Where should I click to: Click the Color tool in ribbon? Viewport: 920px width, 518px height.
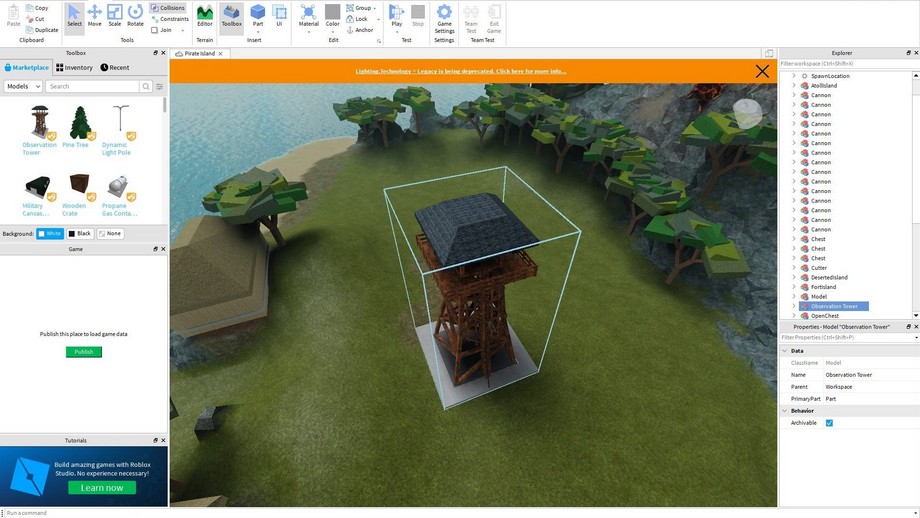pos(333,18)
